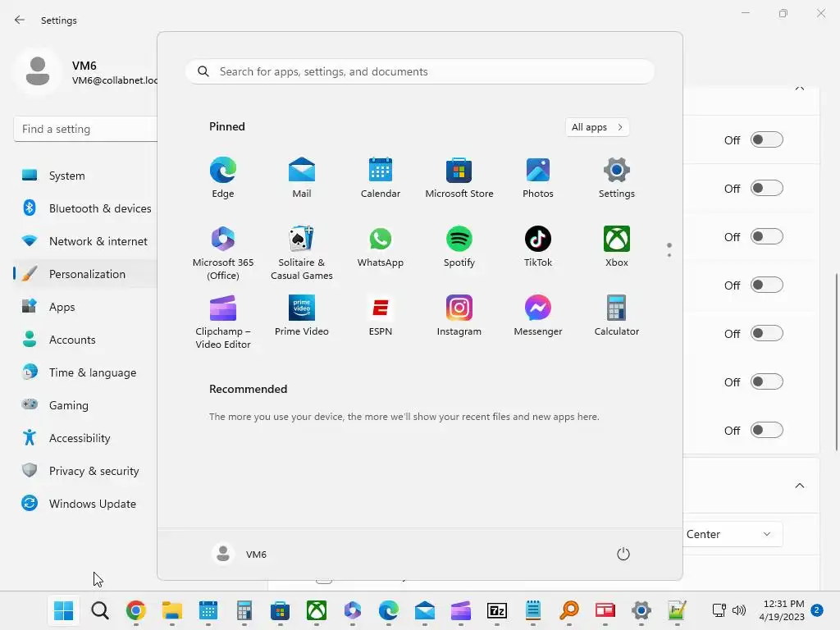Open the network icon in the system tray
Viewport: 840px width, 630px height.
(719, 610)
